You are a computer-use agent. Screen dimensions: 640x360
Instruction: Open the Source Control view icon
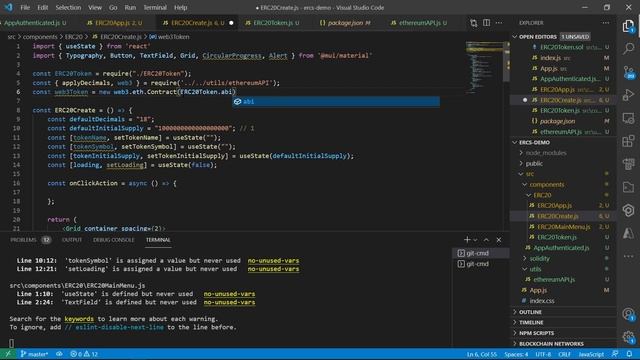(x=629, y=72)
